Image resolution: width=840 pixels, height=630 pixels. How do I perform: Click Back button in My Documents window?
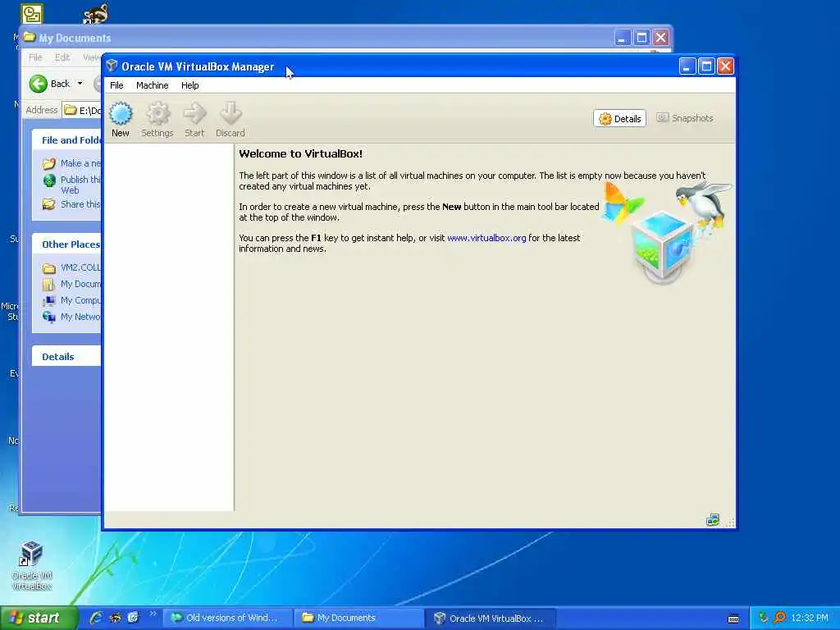coord(49,84)
